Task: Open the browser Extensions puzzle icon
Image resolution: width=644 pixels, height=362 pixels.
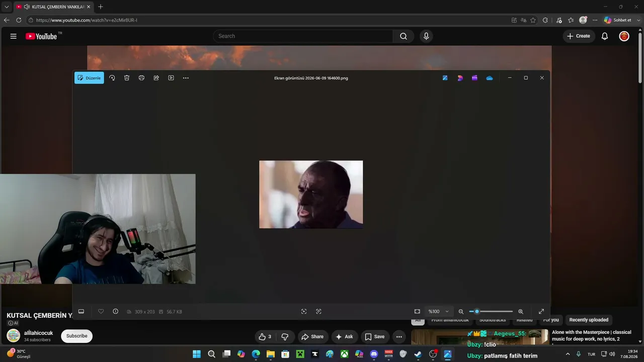Action: (x=545, y=20)
